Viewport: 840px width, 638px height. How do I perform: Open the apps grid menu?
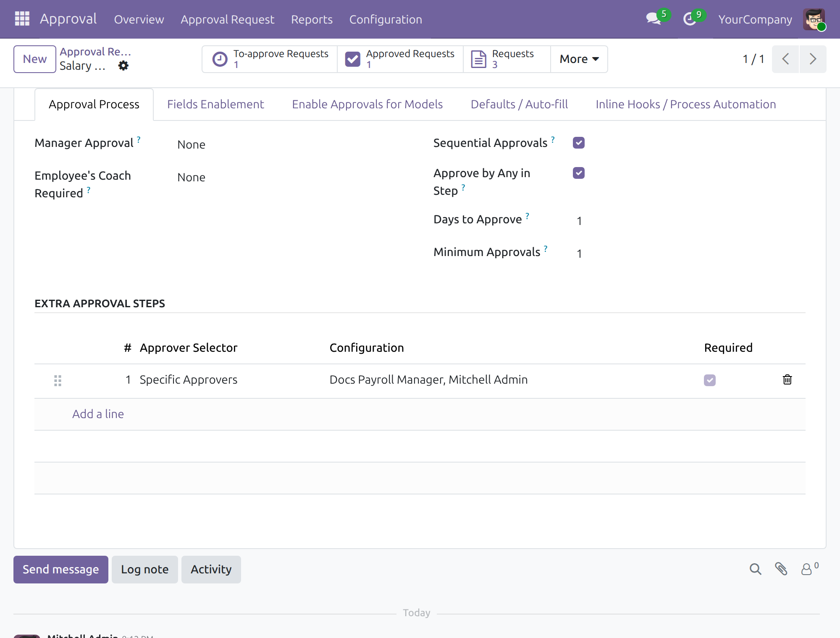pyautogui.click(x=22, y=19)
